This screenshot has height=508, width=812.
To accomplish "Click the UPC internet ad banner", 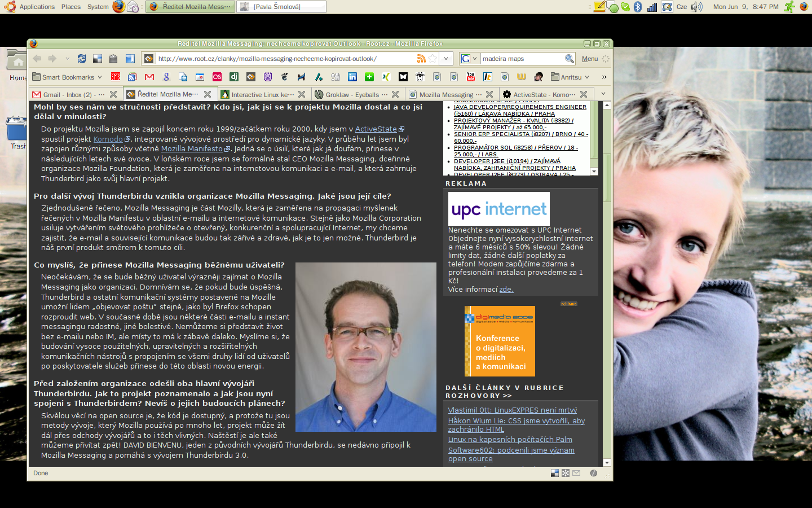I will tap(499, 209).
